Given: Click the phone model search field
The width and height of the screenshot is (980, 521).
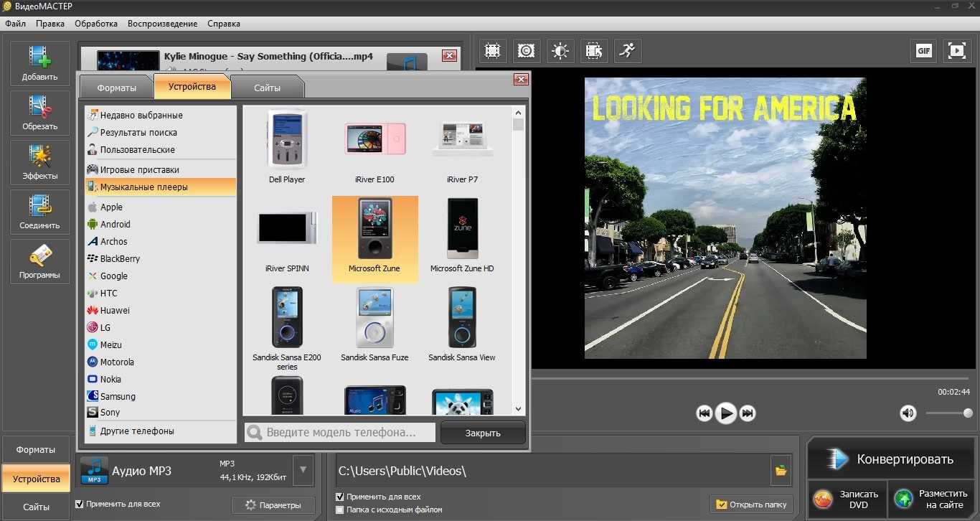Looking at the screenshot, I should [x=340, y=432].
